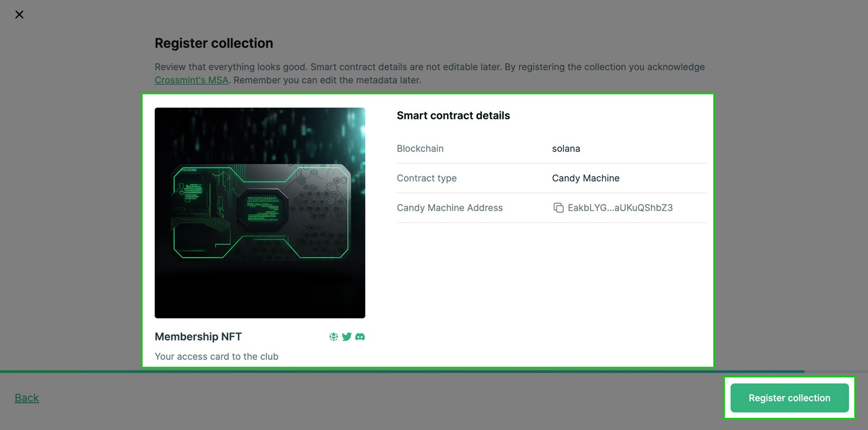Click the Membership NFT card artwork thumbnail
868x430 pixels.
(260, 213)
